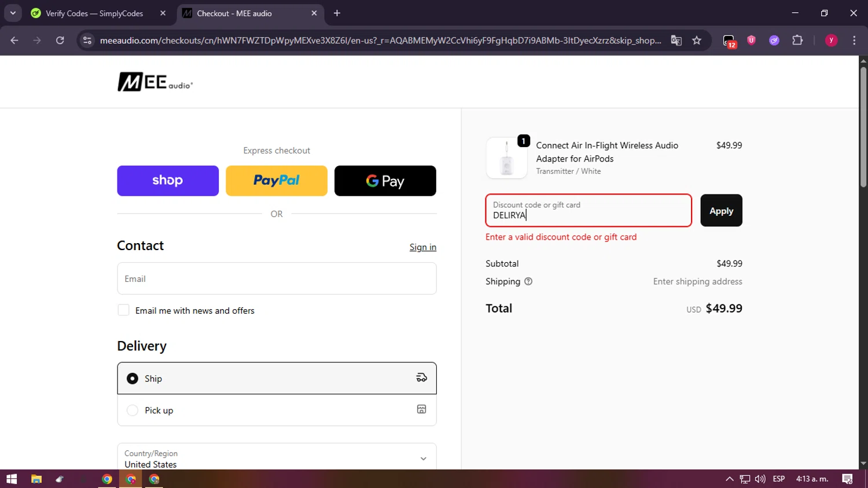Check Email me with news and offers
Screen dimensions: 868x488
[123, 310]
